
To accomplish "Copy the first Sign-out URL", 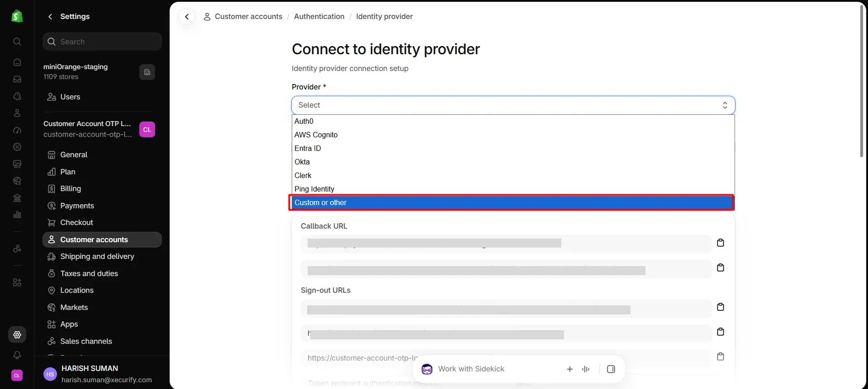I will click(x=721, y=307).
